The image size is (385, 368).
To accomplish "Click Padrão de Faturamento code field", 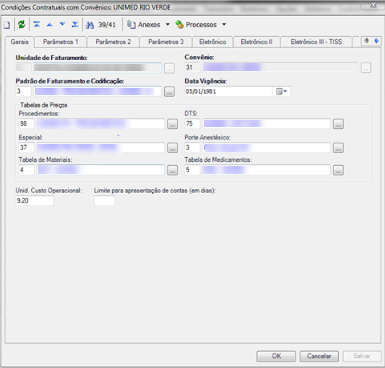I will click(x=23, y=91).
